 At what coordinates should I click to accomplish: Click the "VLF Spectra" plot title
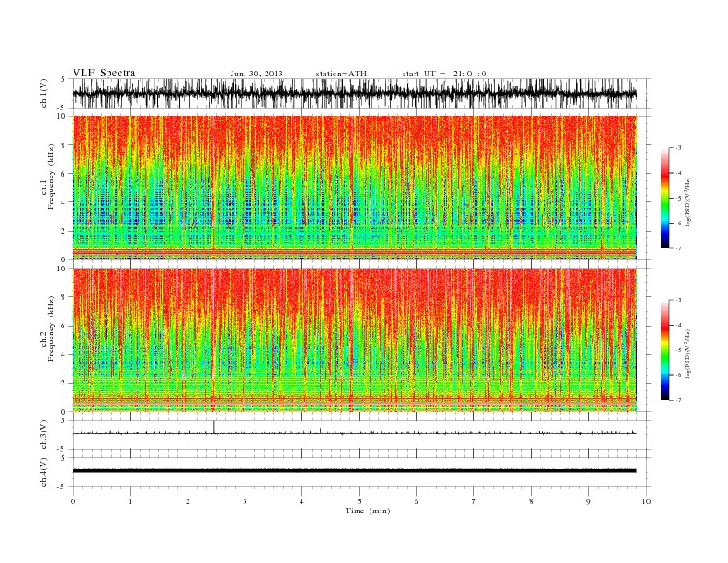tap(104, 73)
